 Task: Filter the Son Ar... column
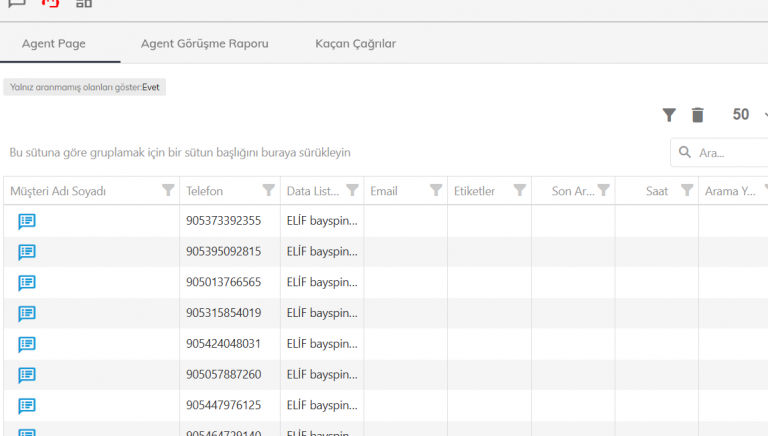coord(603,190)
